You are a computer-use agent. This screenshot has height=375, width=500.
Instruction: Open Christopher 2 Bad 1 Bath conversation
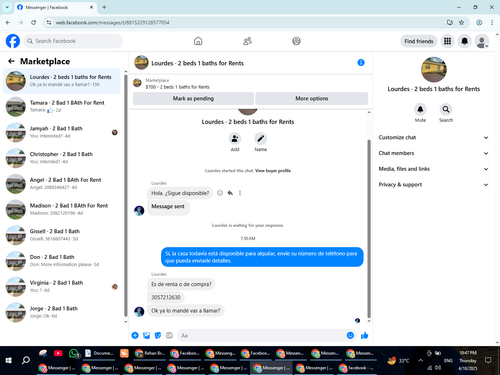[x=62, y=158]
